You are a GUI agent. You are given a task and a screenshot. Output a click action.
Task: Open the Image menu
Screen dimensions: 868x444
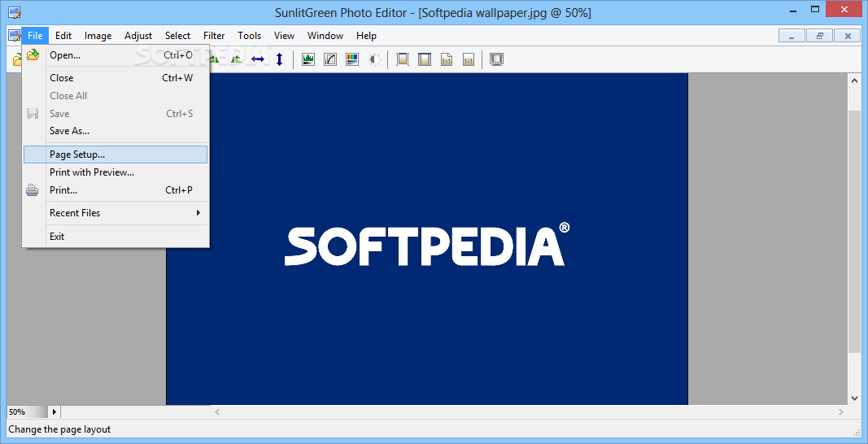pyautogui.click(x=98, y=36)
